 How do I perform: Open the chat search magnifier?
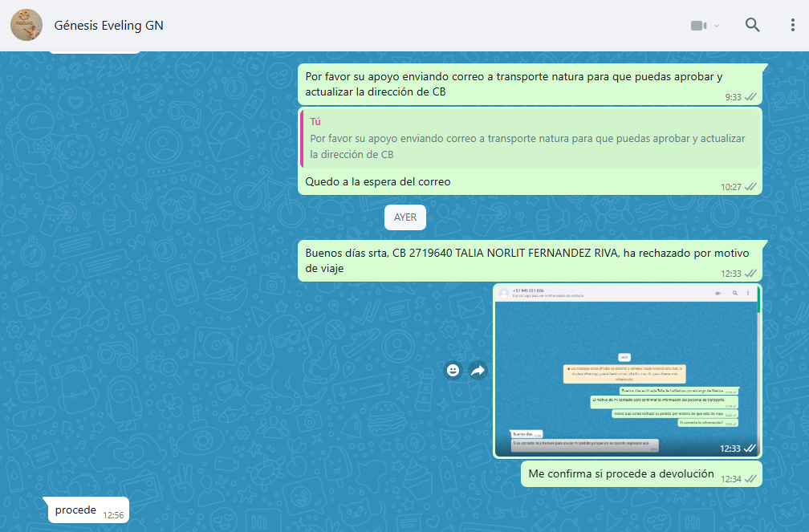point(752,25)
